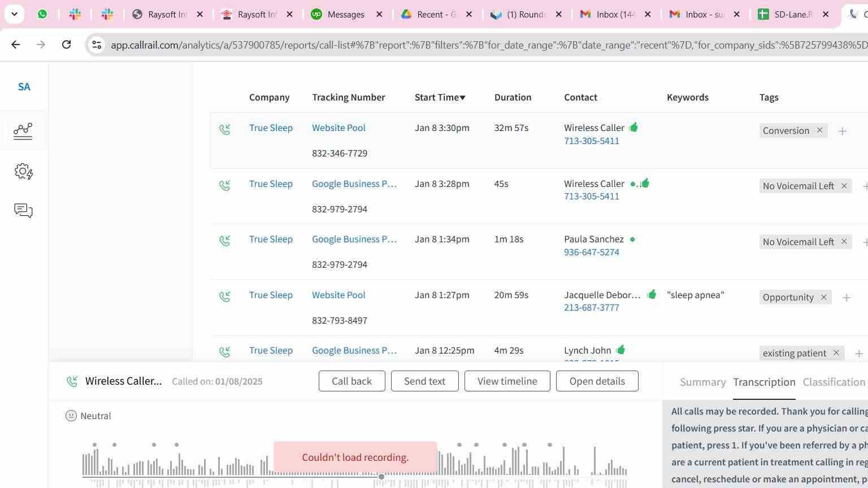Close the Recent Google Drive tab
Image resolution: width=868 pixels, height=488 pixels.
pos(468,14)
